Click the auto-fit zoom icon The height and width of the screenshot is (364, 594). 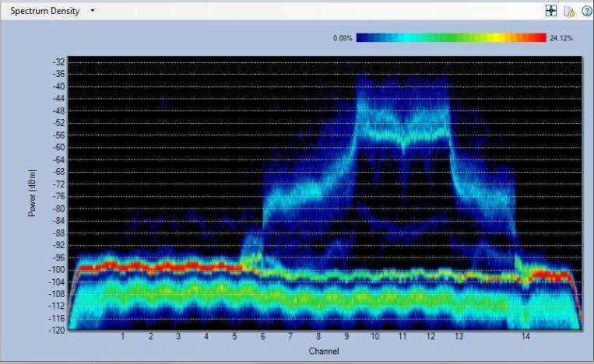click(552, 11)
